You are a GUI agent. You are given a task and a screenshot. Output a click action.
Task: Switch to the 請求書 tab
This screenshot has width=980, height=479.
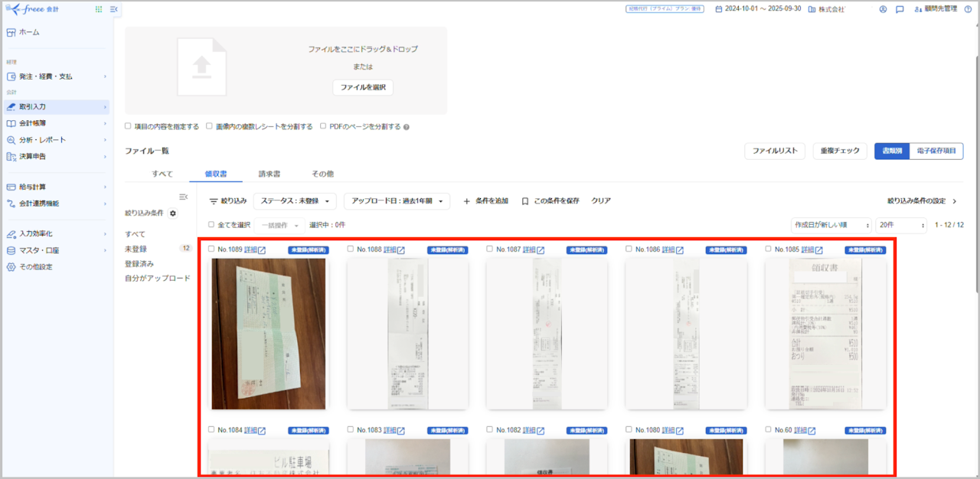click(x=269, y=174)
